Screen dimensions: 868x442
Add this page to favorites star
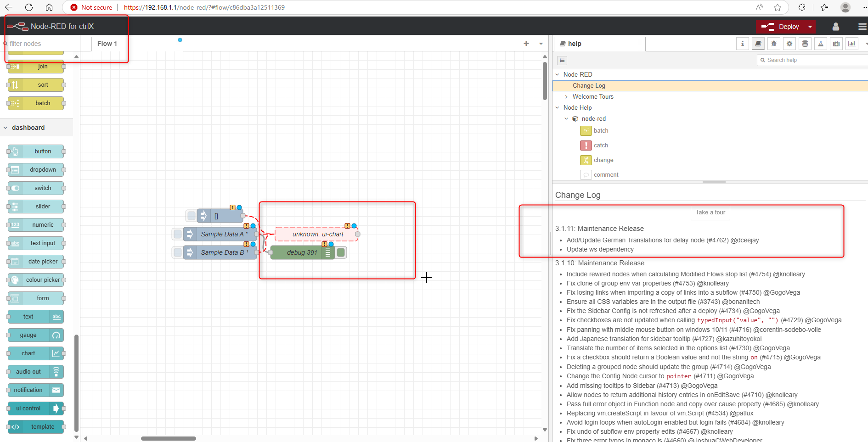777,7
